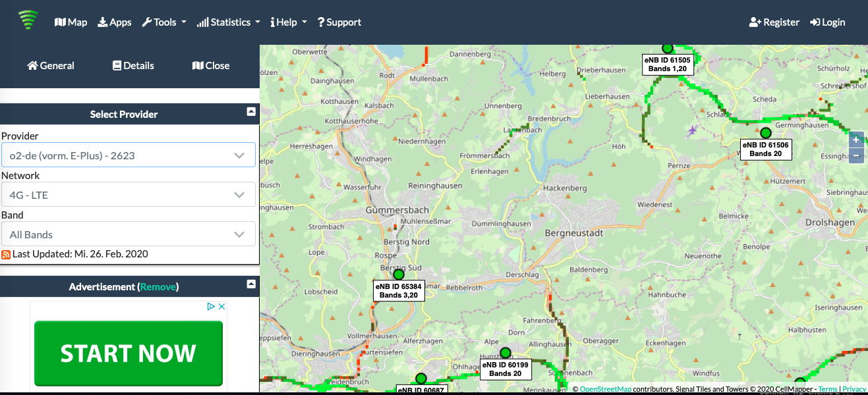
Task: Open the Terms link
Action: 827,390
